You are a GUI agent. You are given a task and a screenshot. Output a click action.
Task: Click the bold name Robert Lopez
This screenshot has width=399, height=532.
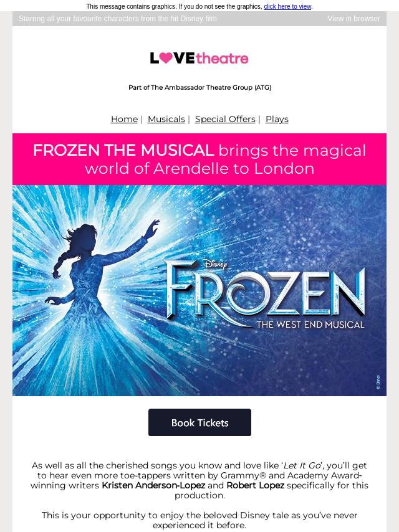[256, 485]
